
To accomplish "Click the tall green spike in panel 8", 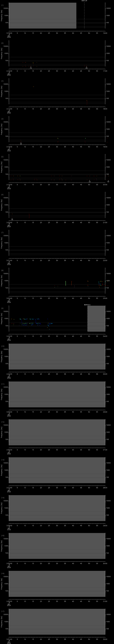I will point(65,283).
